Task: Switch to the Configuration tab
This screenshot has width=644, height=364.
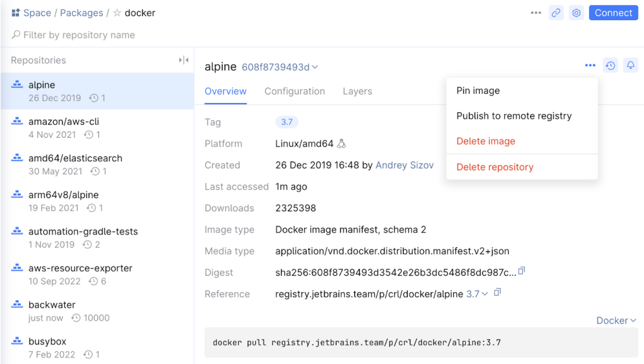Action: pyautogui.click(x=295, y=91)
